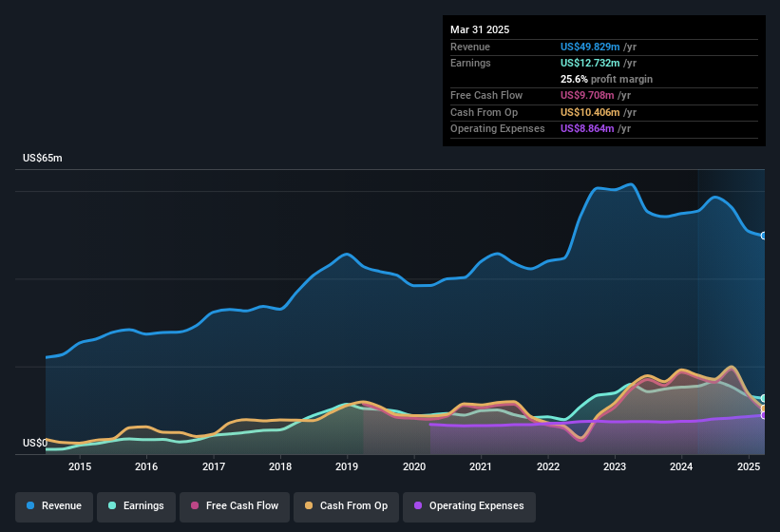Click the 25.6% profit margin text
The image size is (780, 532).
click(606, 79)
